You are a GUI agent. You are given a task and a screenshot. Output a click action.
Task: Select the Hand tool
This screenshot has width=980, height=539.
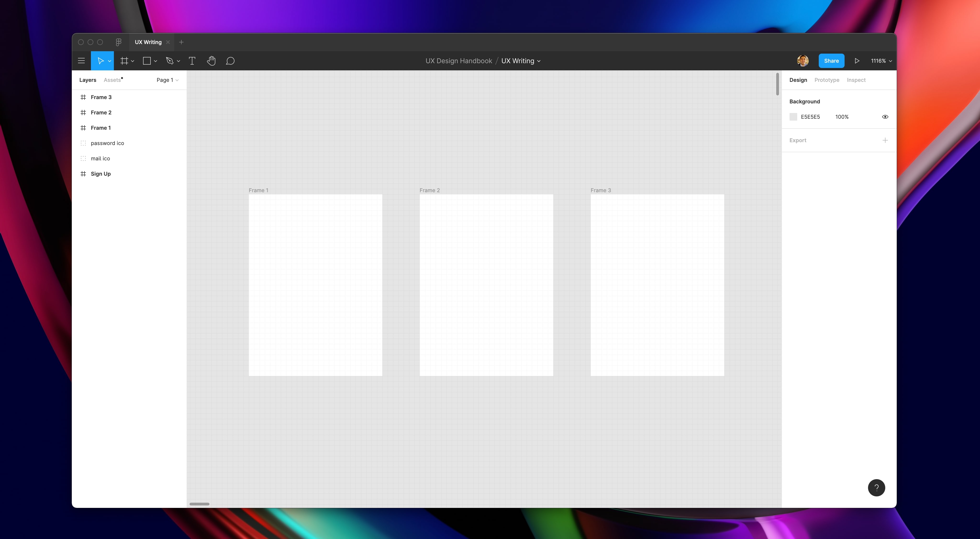pos(211,61)
